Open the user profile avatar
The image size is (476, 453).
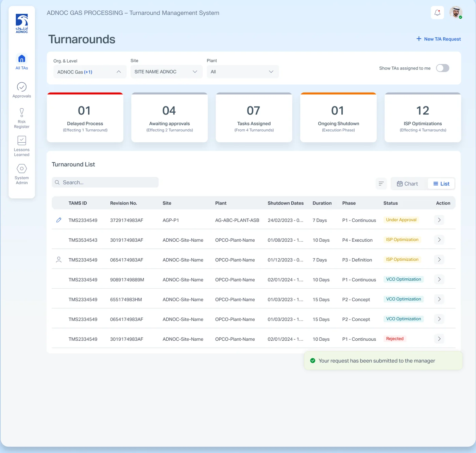tap(456, 13)
